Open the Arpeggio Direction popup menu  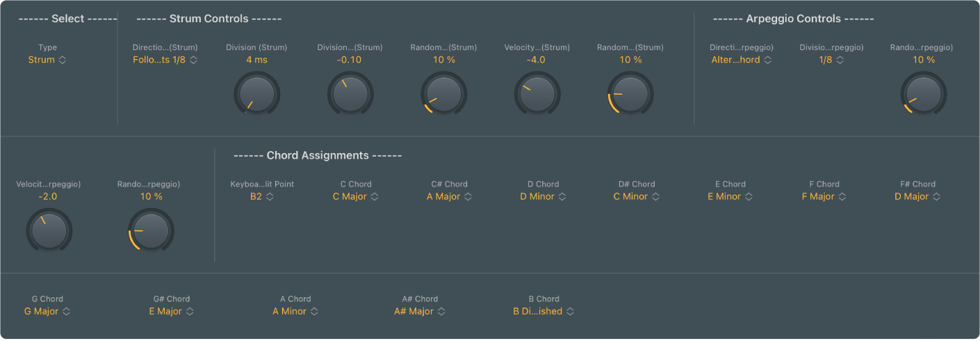point(742,60)
